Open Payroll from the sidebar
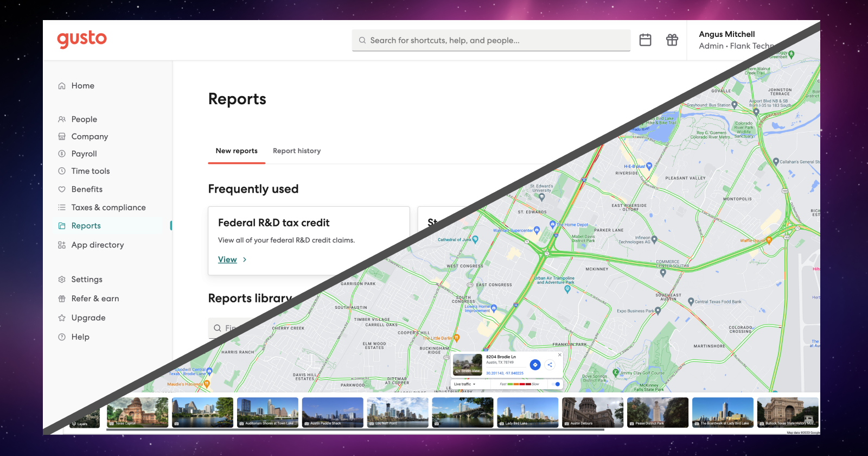Image resolution: width=868 pixels, height=456 pixels. (x=84, y=154)
